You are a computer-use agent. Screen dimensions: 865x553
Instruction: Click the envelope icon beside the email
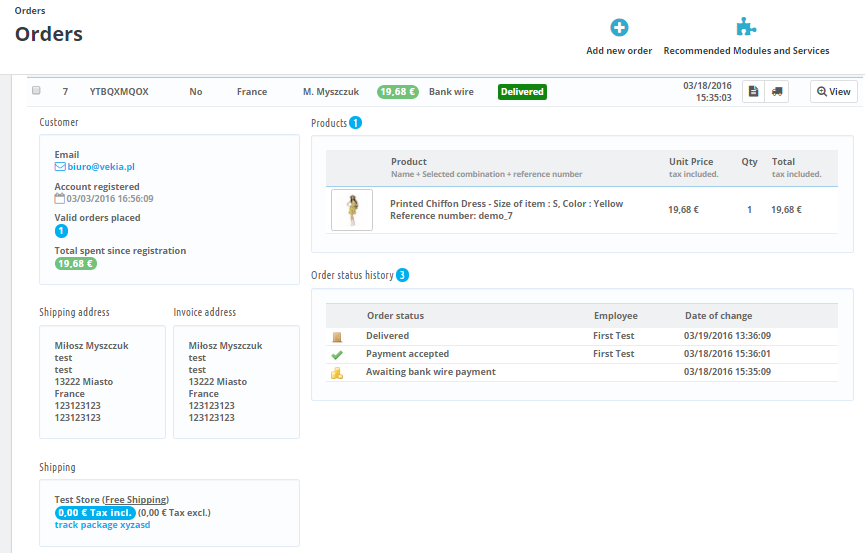(x=60, y=167)
